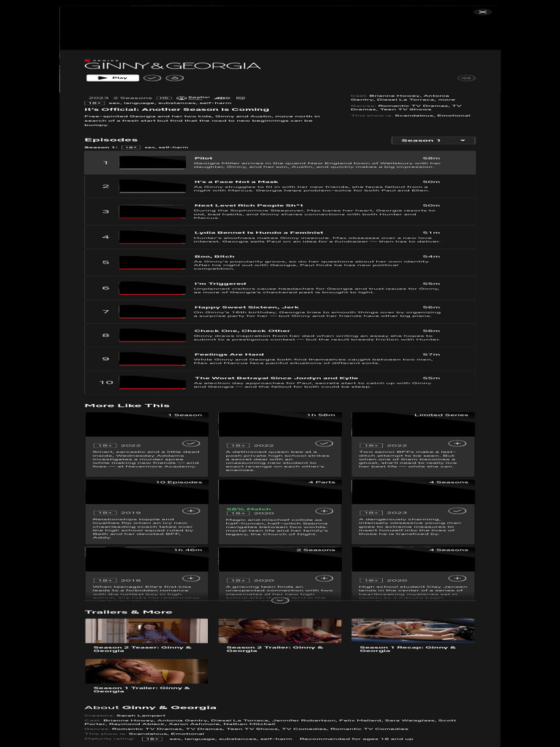
Task: Click progress bar under episode 2 thumbnail
Action: [x=152, y=193]
